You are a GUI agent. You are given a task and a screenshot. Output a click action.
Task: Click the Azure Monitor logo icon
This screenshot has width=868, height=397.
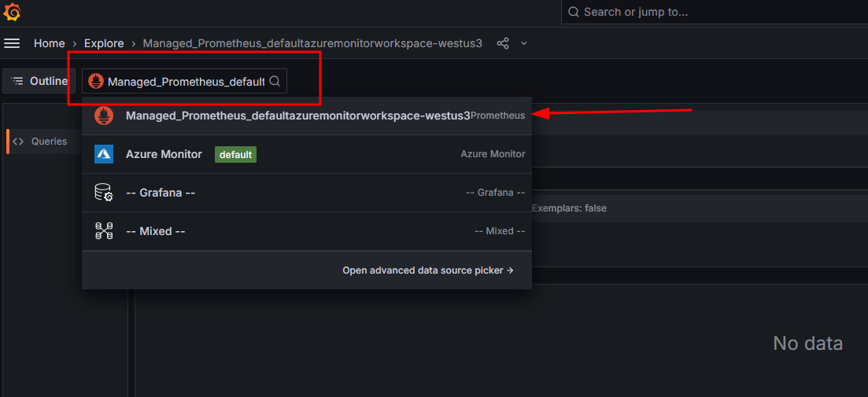(104, 154)
